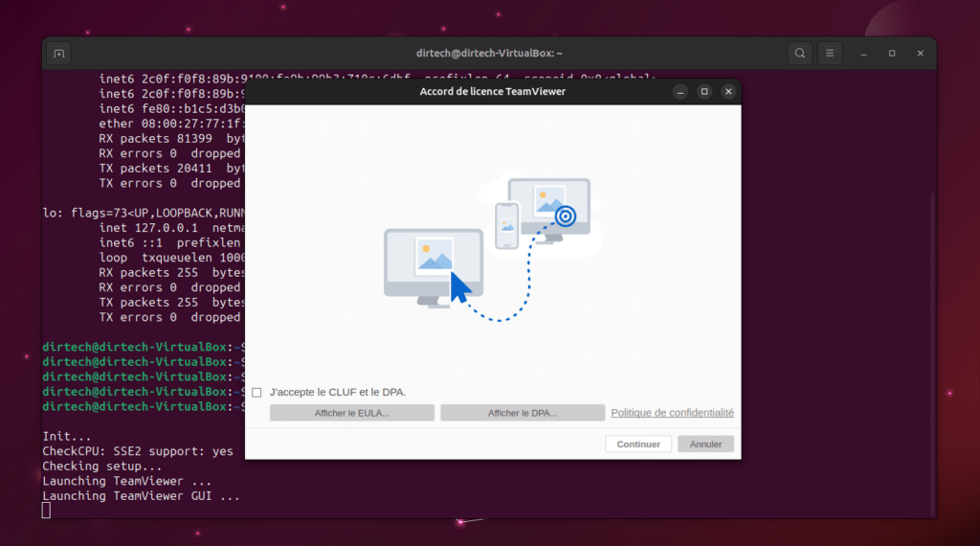Click the remote connection illustration in the dialog
980x546 pixels.
point(493,247)
